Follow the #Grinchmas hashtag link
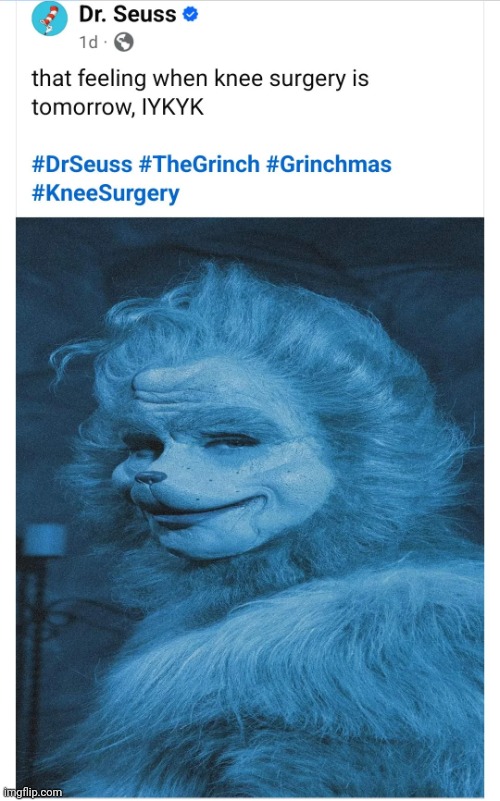 (x=329, y=164)
